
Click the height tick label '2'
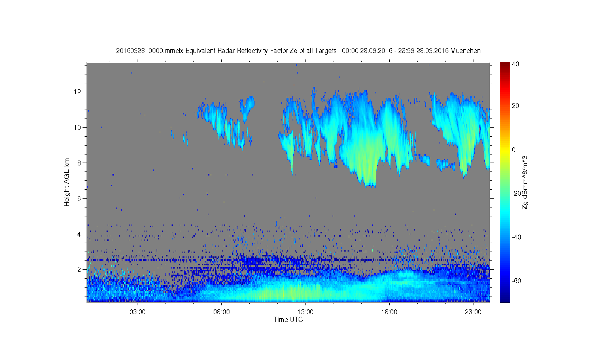[80, 269]
